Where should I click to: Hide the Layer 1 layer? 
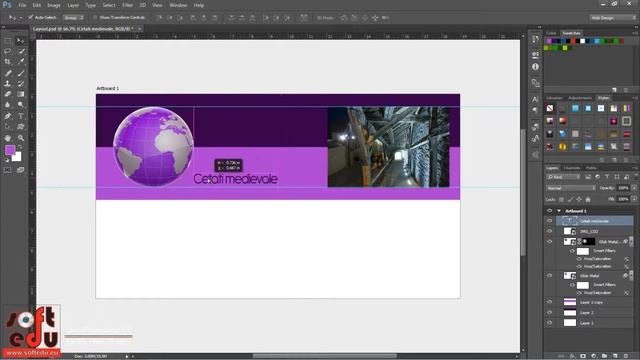(x=549, y=322)
